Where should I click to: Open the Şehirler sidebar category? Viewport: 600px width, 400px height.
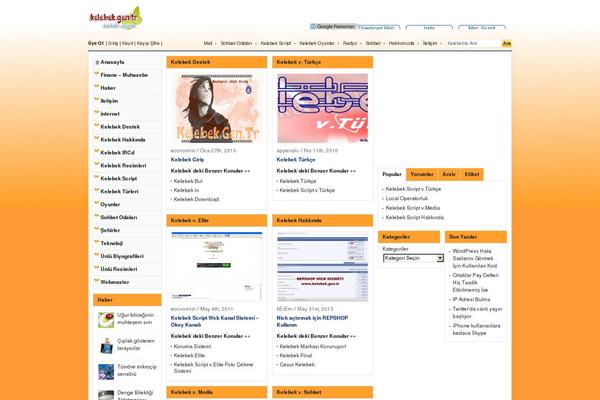click(x=110, y=230)
